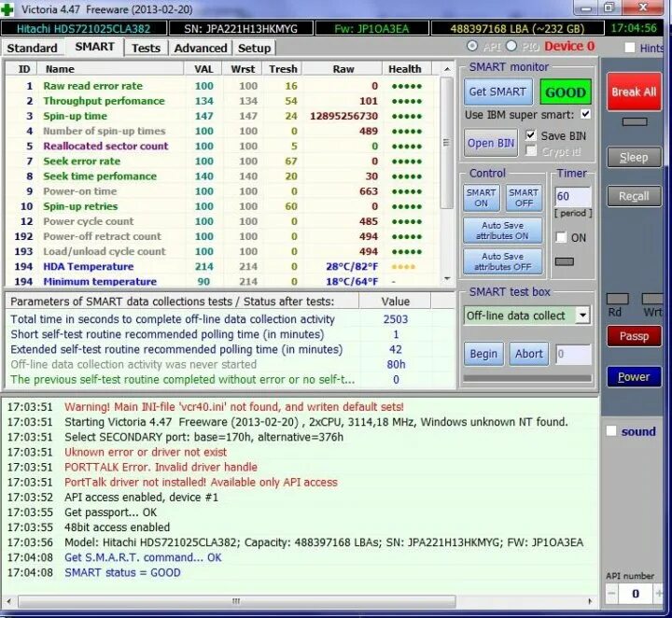Click SMART table scroll down arrow

(x=447, y=278)
